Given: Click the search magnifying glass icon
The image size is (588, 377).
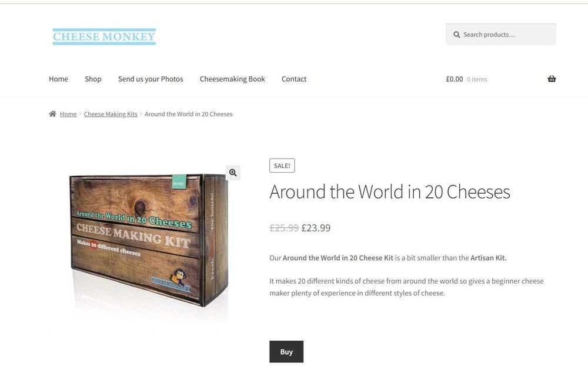Looking at the screenshot, I should tap(456, 35).
